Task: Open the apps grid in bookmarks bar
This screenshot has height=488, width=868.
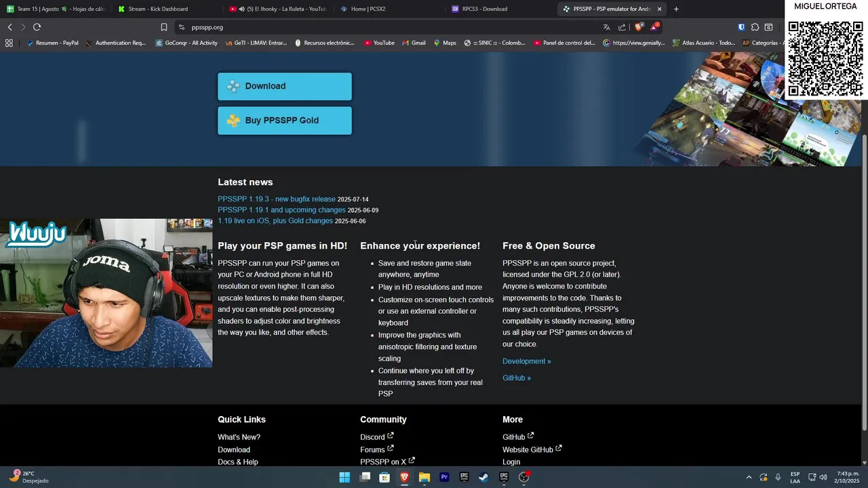Action: [x=9, y=43]
